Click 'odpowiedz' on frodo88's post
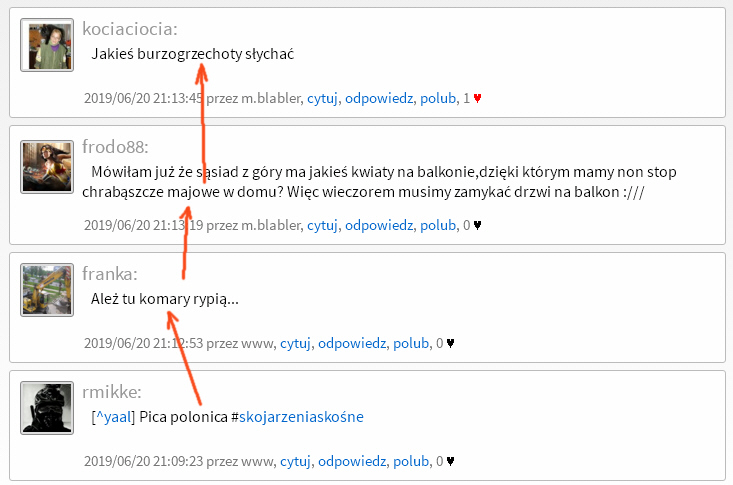The image size is (733, 485). coord(379,225)
